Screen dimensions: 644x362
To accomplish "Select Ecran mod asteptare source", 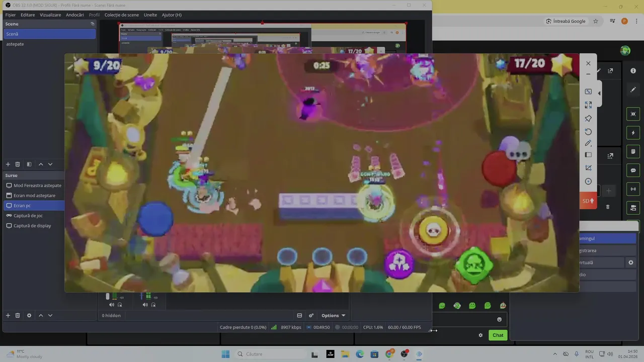I will (x=34, y=195).
